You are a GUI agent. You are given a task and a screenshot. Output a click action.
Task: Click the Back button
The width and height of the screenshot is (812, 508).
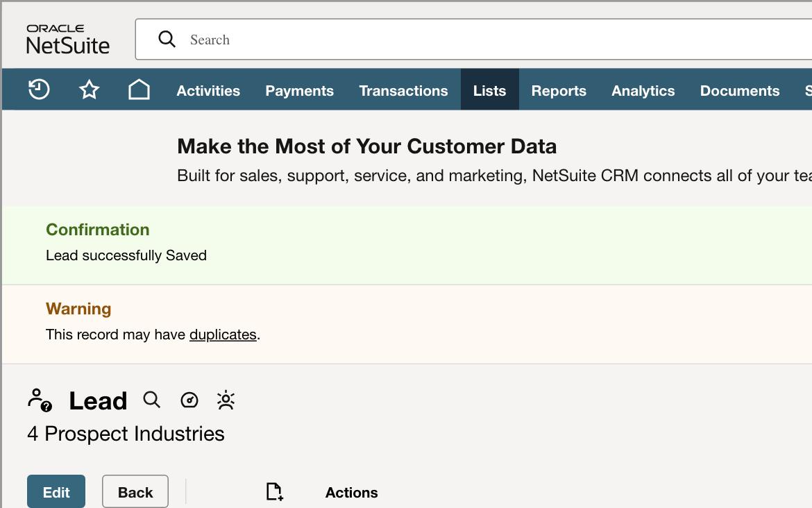point(135,491)
